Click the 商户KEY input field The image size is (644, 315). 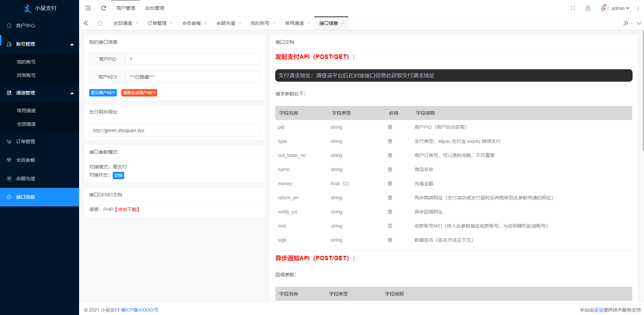coord(193,77)
